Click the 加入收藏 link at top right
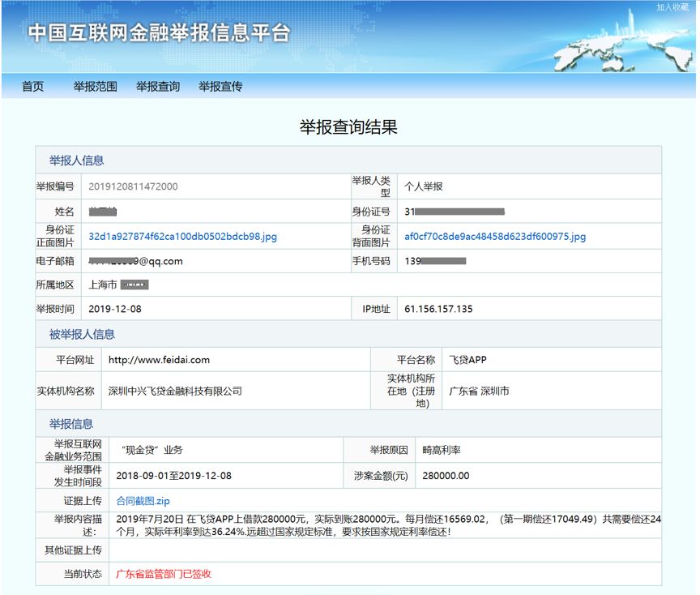This screenshot has width=700, height=595. coord(672,7)
